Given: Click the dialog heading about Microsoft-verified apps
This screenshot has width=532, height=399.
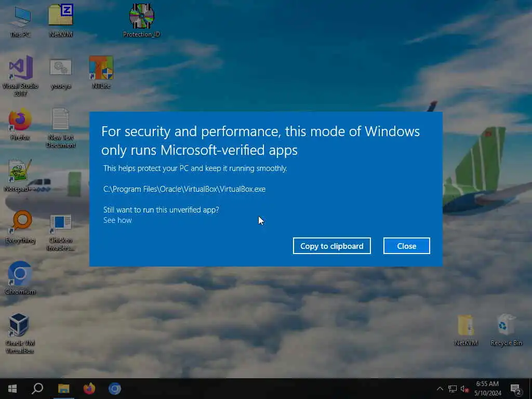Looking at the screenshot, I should (260, 140).
